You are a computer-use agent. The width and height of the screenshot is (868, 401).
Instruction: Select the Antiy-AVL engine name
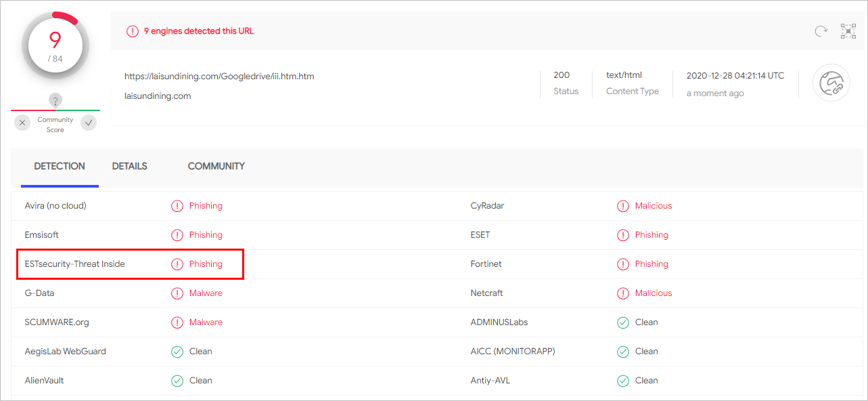490,381
